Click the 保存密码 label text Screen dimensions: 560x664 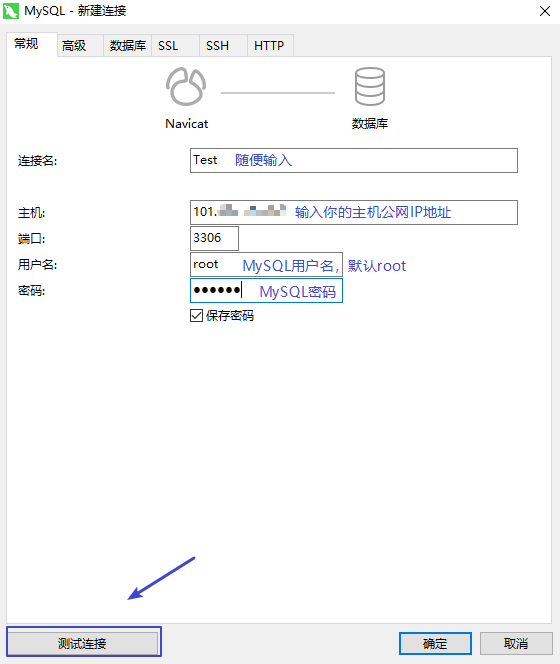[230, 316]
